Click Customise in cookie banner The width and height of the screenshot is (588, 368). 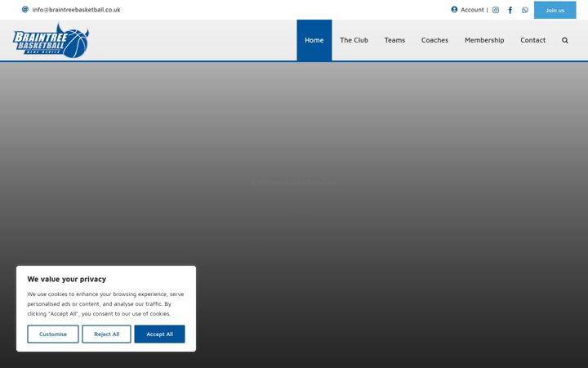click(x=53, y=334)
